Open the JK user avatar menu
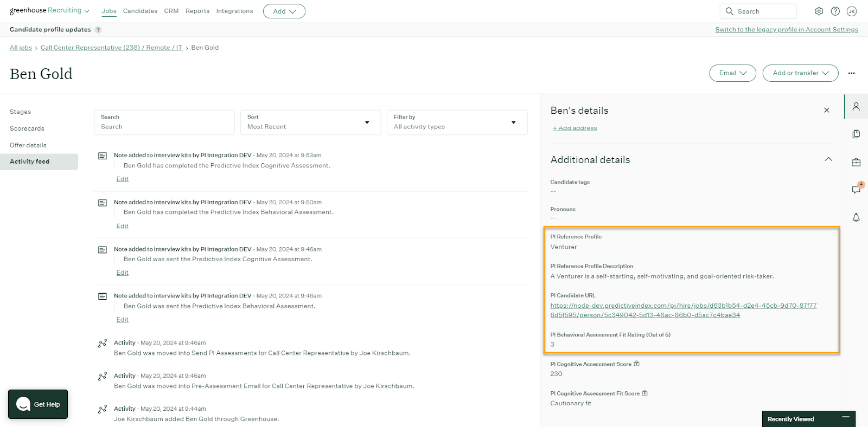 pos(852,11)
